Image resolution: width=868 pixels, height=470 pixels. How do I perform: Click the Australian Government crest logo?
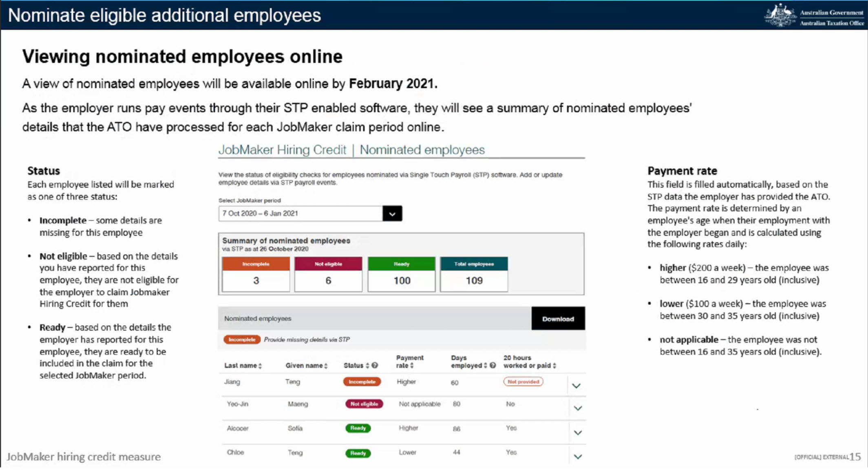point(780,15)
